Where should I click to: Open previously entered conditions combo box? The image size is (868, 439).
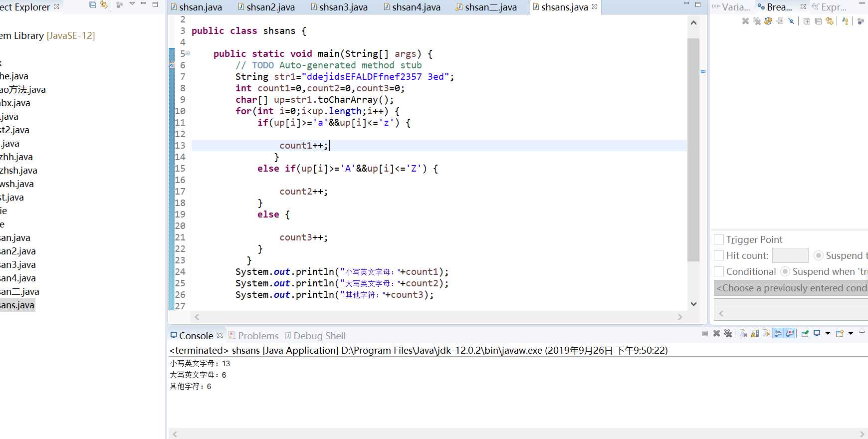pos(791,288)
